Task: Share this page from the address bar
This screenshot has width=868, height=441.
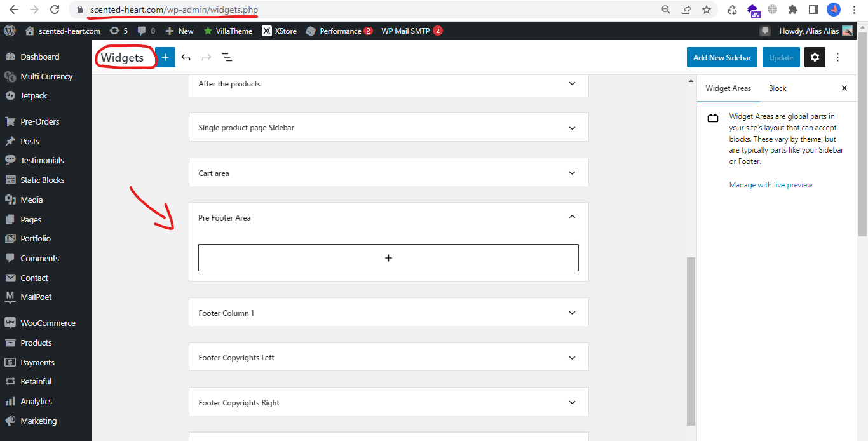Action: [x=686, y=10]
